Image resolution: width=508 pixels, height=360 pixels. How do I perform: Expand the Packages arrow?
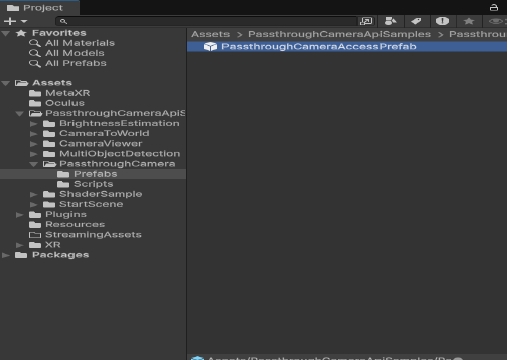(6, 255)
